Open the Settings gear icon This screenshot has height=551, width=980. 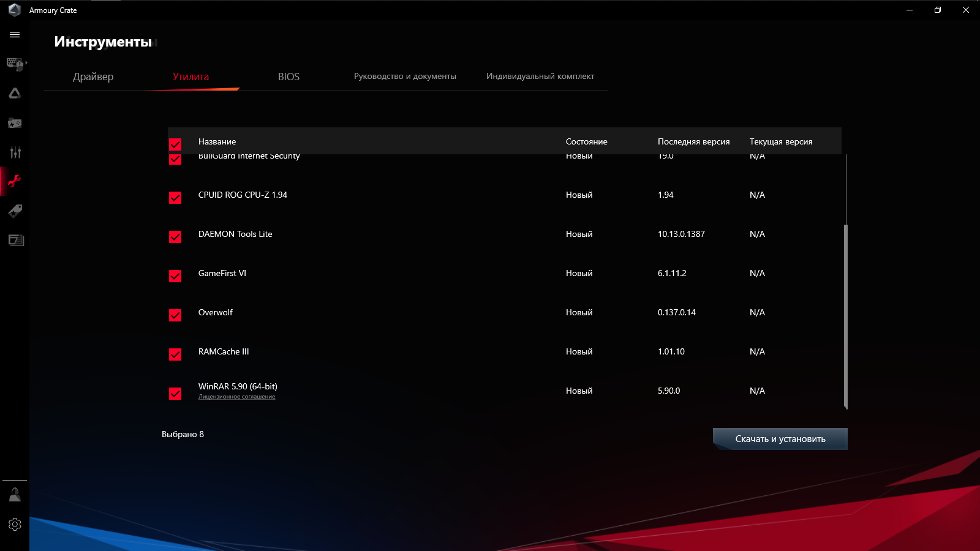point(15,524)
